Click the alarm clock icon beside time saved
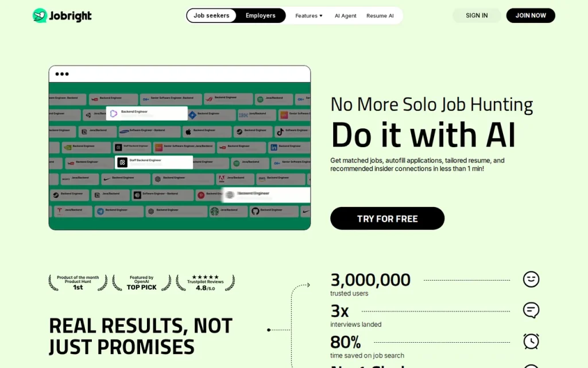Image resolution: width=588 pixels, height=368 pixels. point(531,342)
